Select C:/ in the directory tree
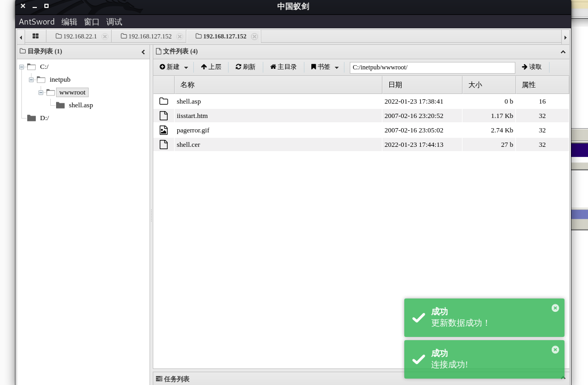Image resolution: width=588 pixels, height=385 pixels. 44,67
